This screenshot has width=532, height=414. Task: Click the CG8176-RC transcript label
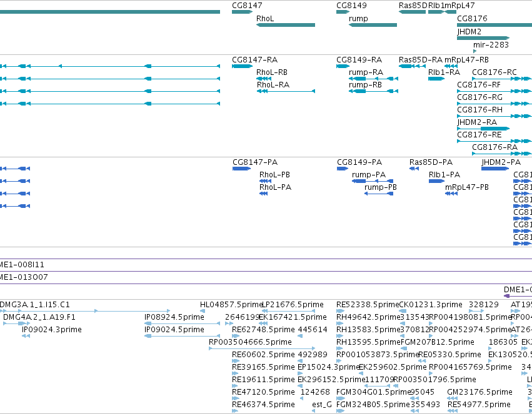coord(494,72)
